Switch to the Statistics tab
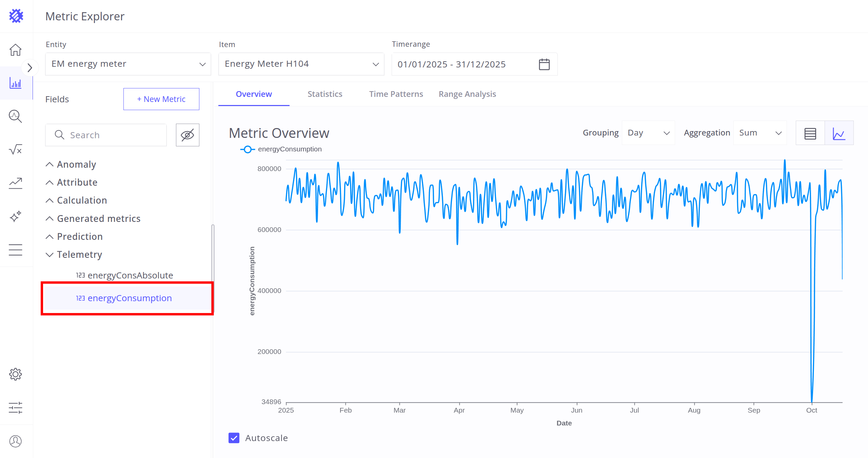Image resolution: width=868 pixels, height=458 pixels. click(x=325, y=94)
